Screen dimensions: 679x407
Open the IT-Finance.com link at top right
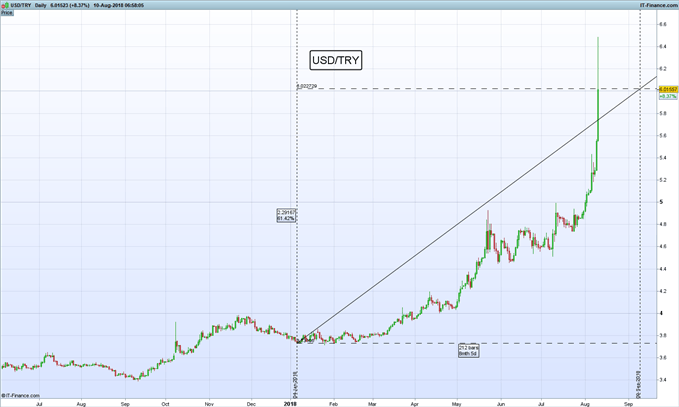point(658,5)
